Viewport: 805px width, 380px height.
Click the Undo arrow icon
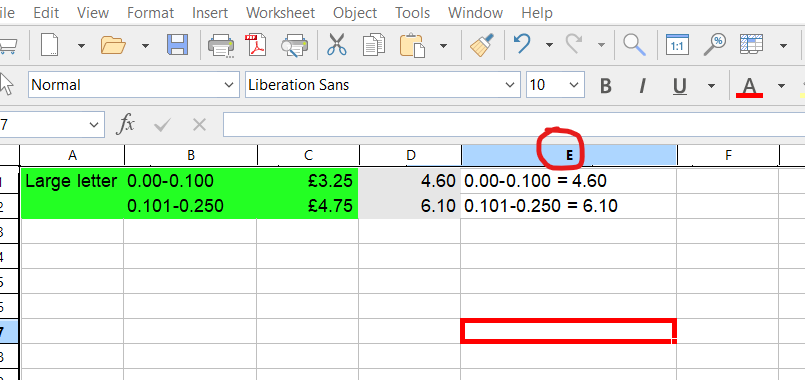coord(522,45)
